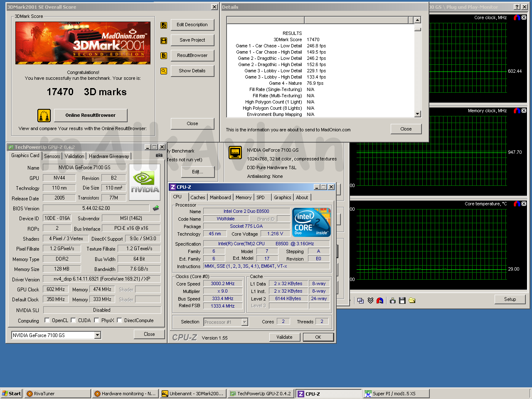Enable the DirectCompute checkbox in GPU-Z

point(119,320)
